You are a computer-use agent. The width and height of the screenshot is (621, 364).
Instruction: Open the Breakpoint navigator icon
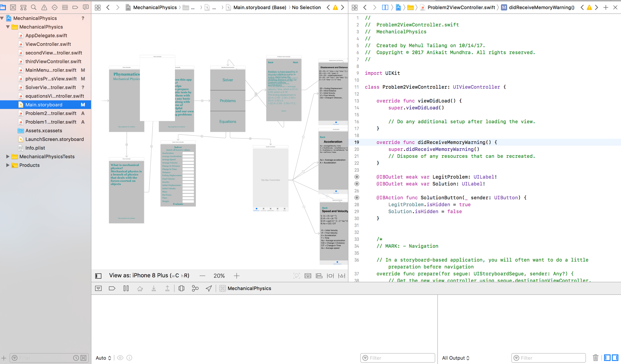click(x=75, y=7)
